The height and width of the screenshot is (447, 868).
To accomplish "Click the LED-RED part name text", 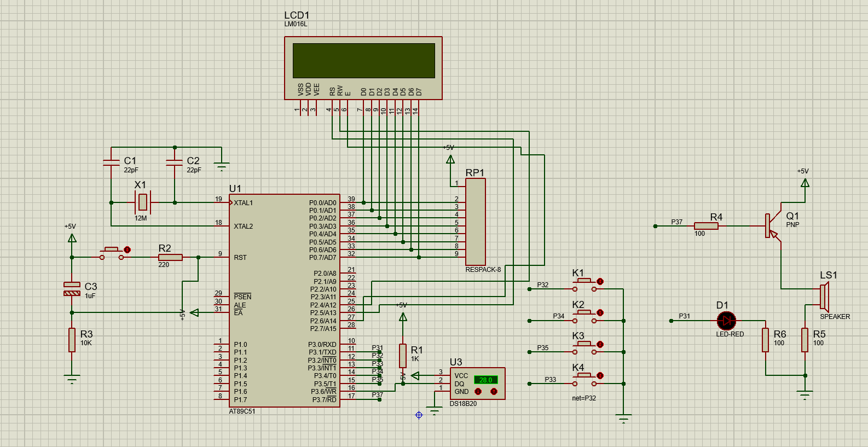I will pos(730,334).
